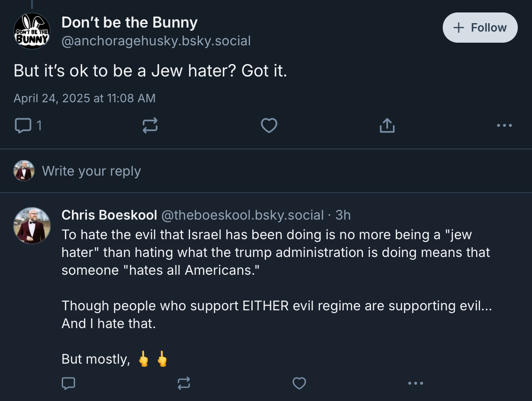This screenshot has height=401, width=532.
Task: Open the @theboeskool.bsky.social handle
Action: pos(242,215)
